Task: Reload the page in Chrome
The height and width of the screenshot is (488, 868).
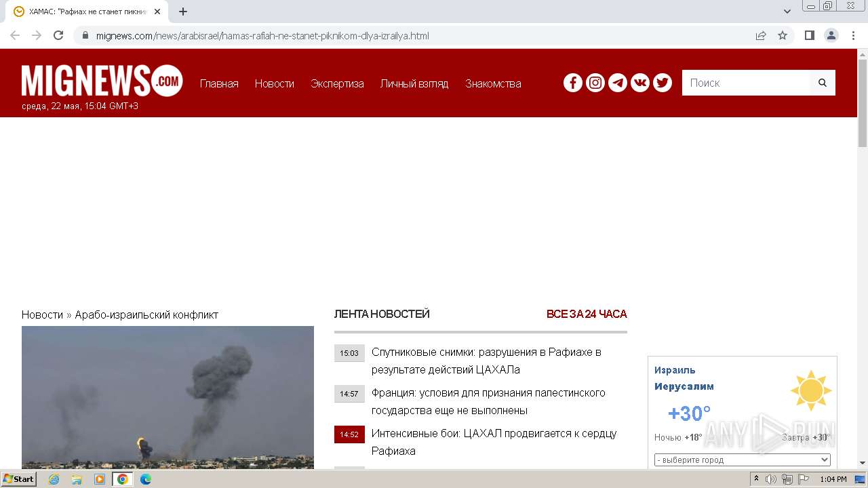Action: [x=58, y=35]
